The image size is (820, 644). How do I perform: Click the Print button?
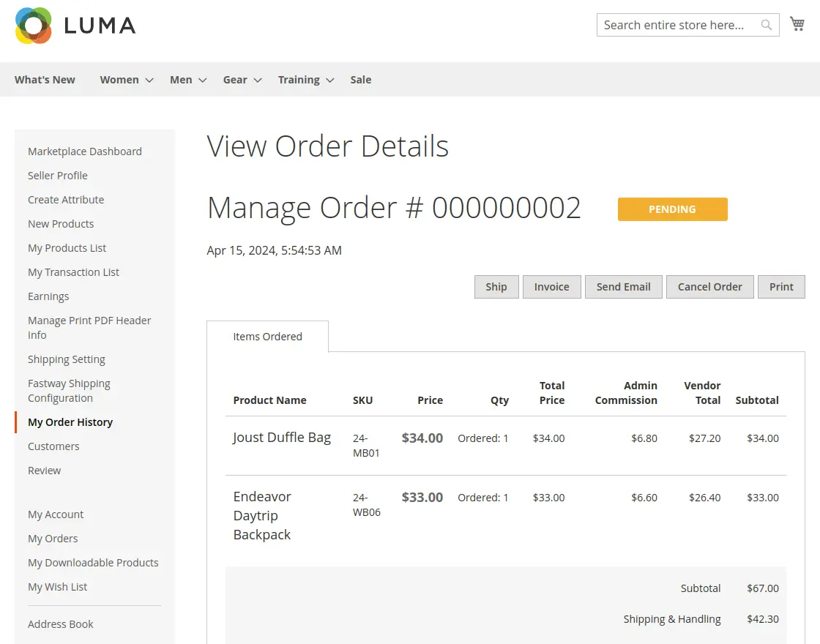781,287
